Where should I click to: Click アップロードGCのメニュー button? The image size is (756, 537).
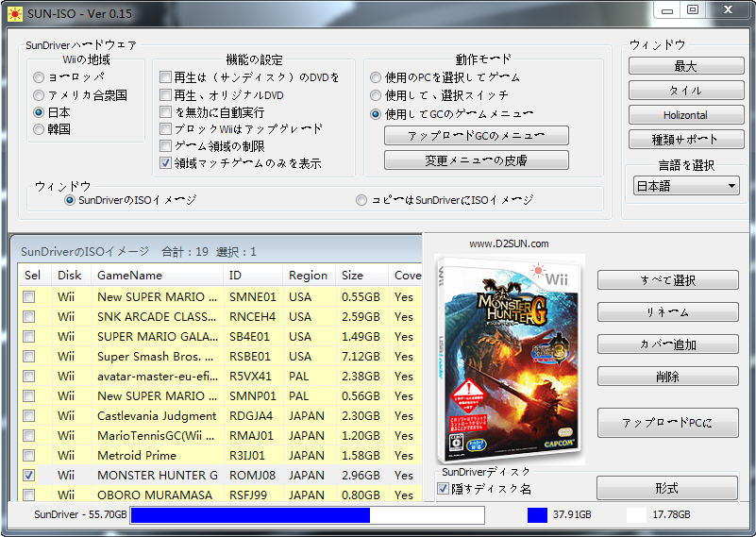477,136
